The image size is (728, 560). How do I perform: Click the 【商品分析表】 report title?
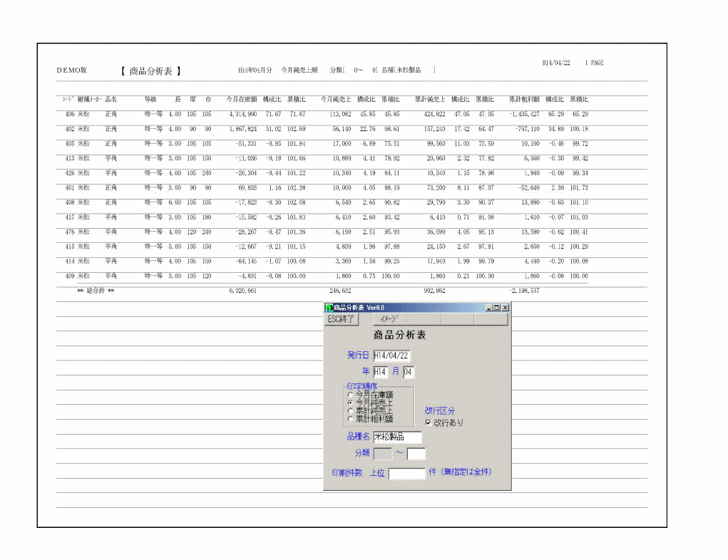click(x=151, y=71)
